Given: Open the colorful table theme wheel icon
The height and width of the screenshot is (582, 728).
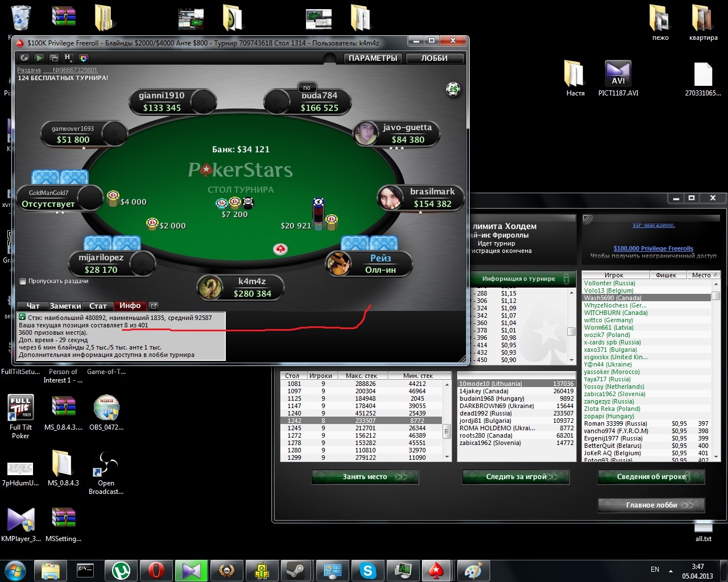Looking at the screenshot, I should (83, 58).
